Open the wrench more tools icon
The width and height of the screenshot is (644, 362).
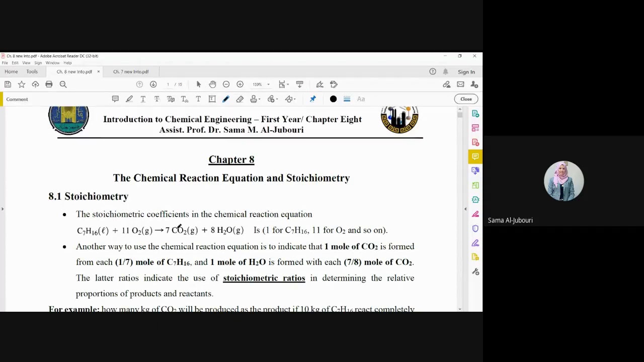[x=475, y=272]
